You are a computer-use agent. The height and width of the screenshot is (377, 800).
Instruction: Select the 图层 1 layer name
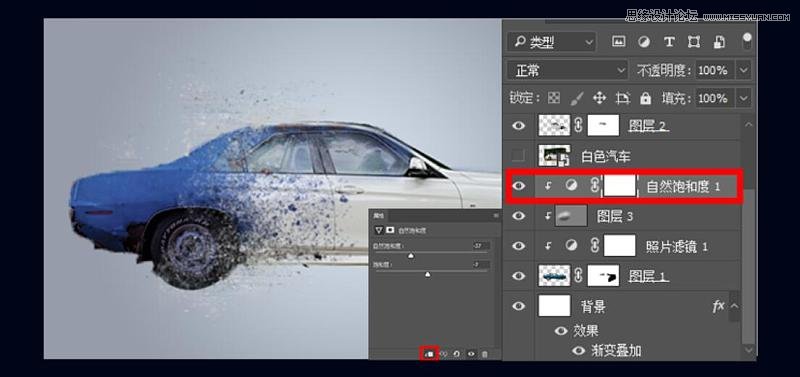(648, 276)
